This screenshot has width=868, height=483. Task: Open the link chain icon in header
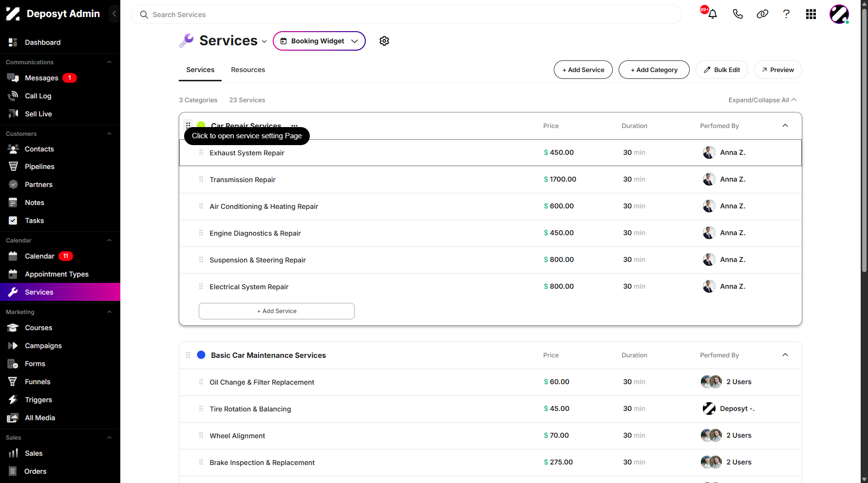click(x=762, y=14)
